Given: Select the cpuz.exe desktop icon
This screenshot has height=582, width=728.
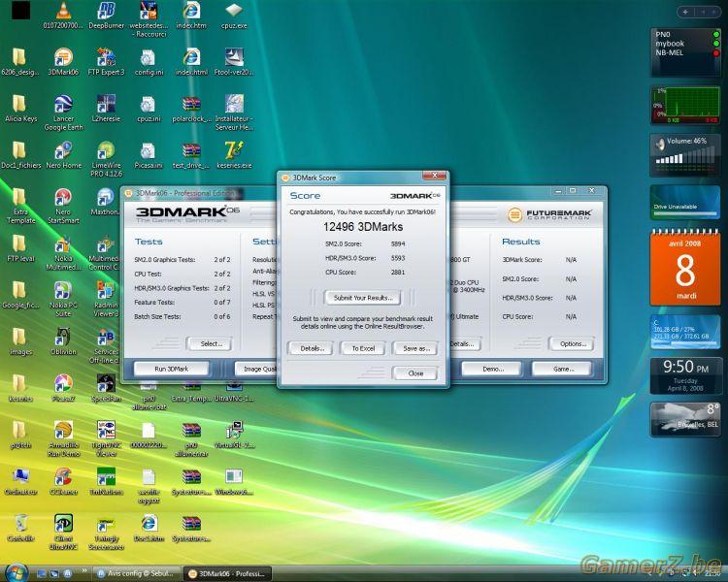Looking at the screenshot, I should 234,15.
